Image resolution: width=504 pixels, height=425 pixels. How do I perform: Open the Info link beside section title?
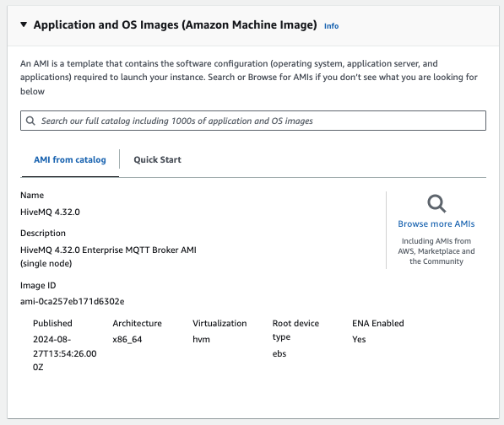(331, 26)
